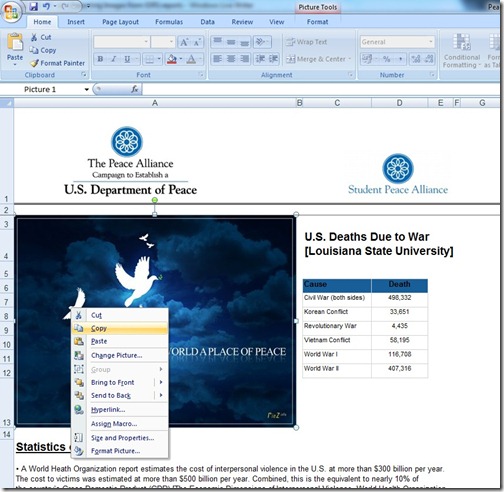Click the Paste clipboard icon

[15, 42]
